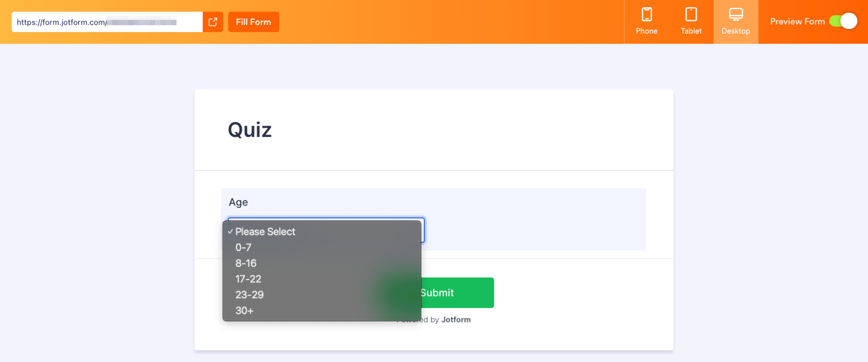Switch to the Phone preview tab
868x362 pixels.
click(646, 21)
